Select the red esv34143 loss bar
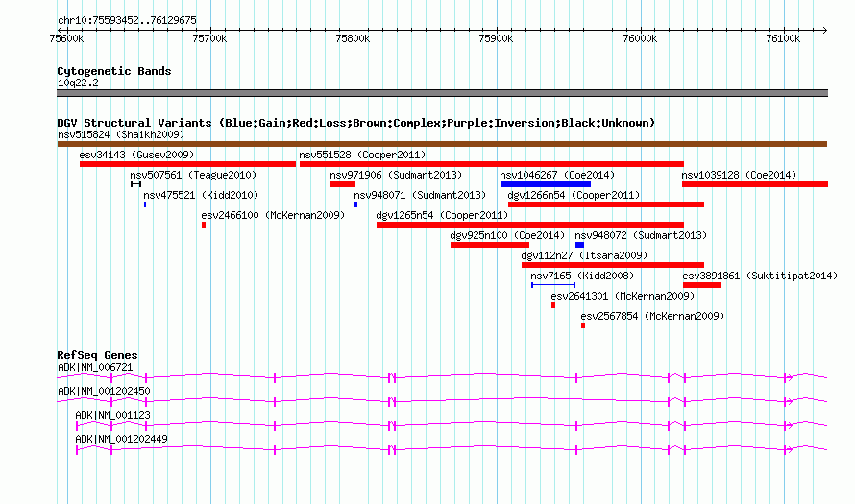This screenshot has height=504, width=855. click(187, 164)
